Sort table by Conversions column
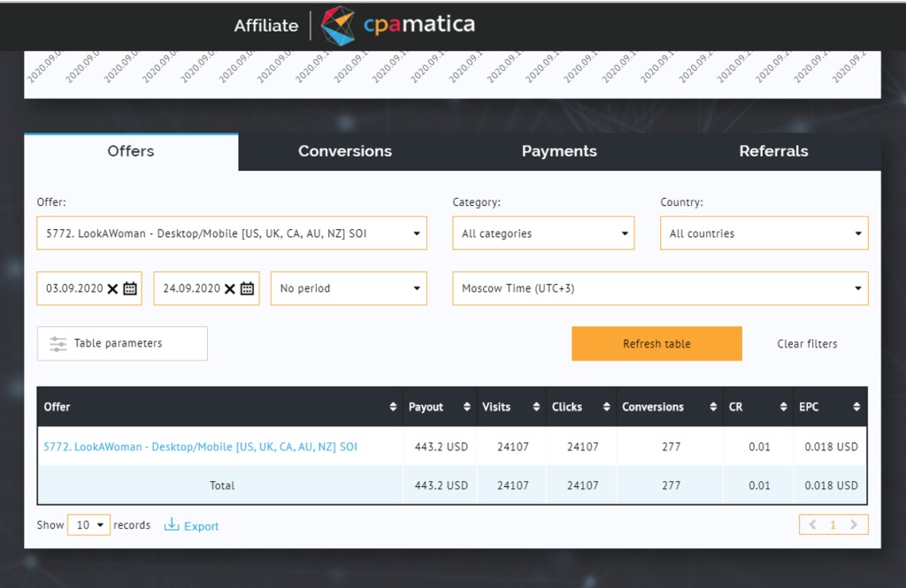The image size is (906, 588). click(713, 407)
